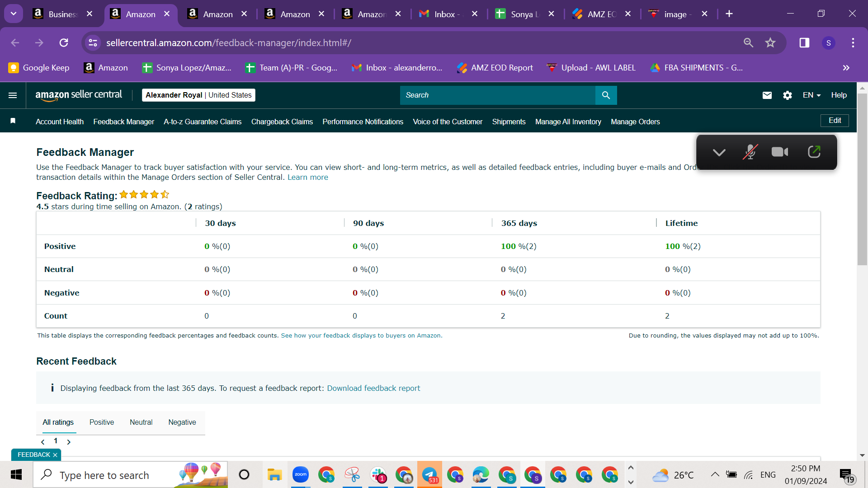The height and width of the screenshot is (488, 868).
Task: Open the Chrome profile avatar
Action: pyautogui.click(x=828, y=43)
